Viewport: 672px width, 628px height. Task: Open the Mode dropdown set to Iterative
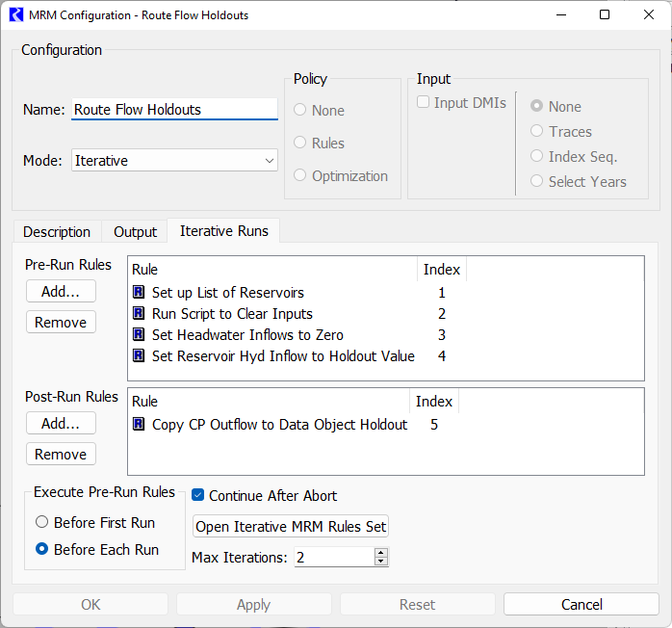tap(175, 161)
